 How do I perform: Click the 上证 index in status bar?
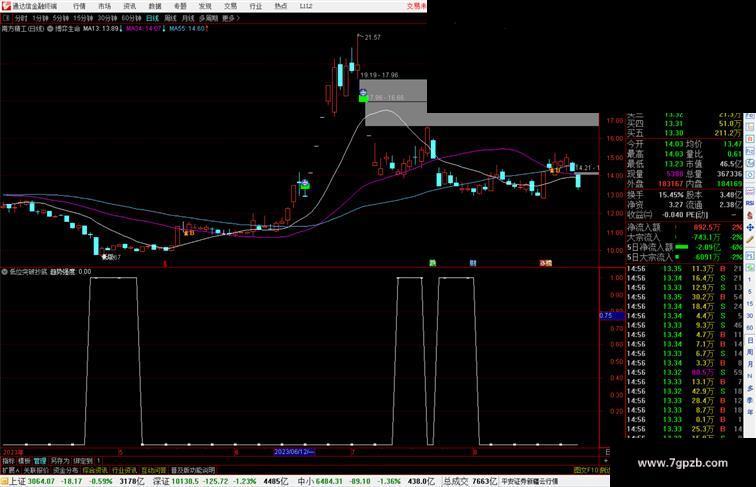(x=17, y=481)
